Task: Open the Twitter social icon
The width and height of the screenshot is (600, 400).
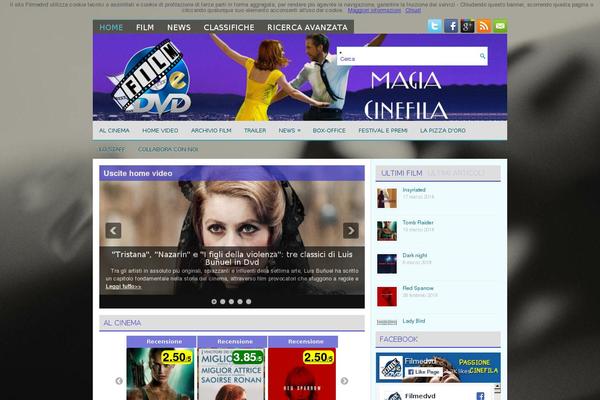Action: click(434, 26)
